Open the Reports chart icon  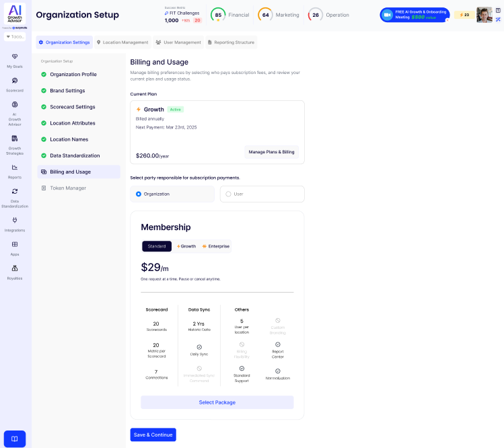point(15,167)
